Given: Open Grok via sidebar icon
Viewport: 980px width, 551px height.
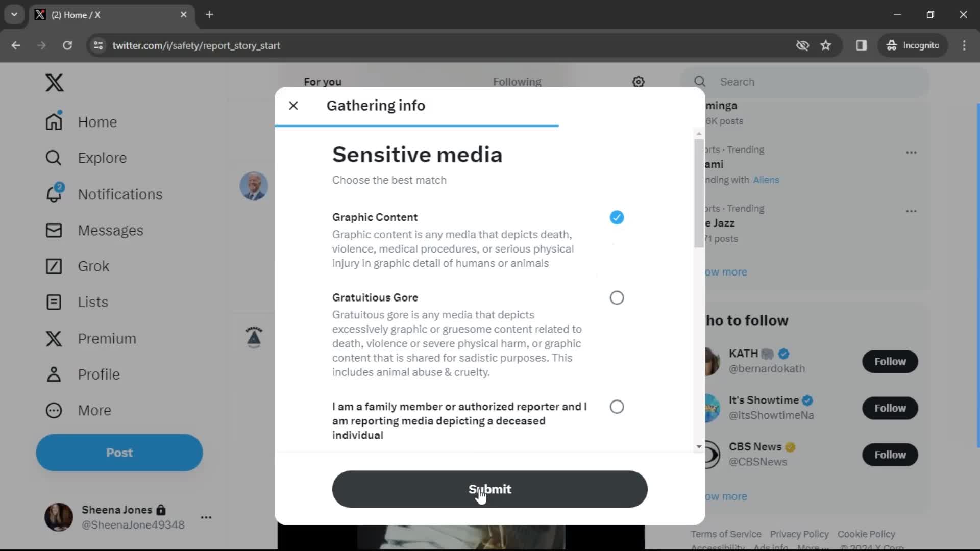Looking at the screenshot, I should click(54, 266).
